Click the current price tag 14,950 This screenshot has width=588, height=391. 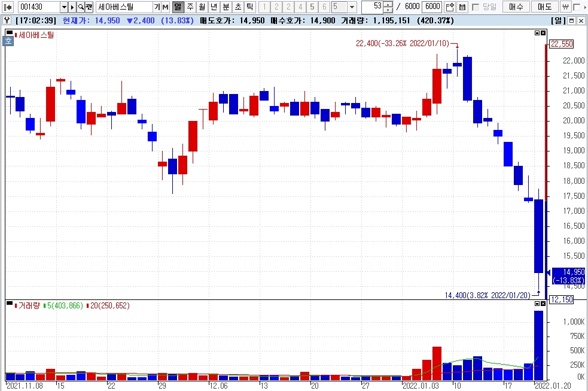point(568,276)
